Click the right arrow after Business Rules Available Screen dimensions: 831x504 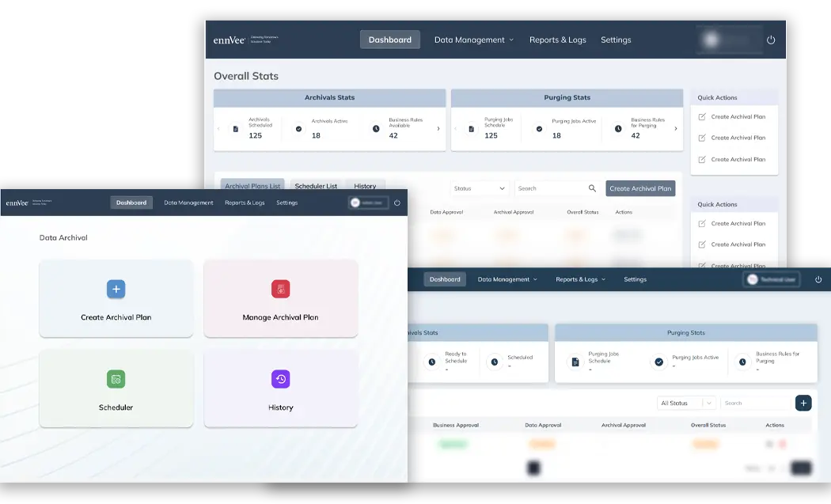click(x=438, y=128)
